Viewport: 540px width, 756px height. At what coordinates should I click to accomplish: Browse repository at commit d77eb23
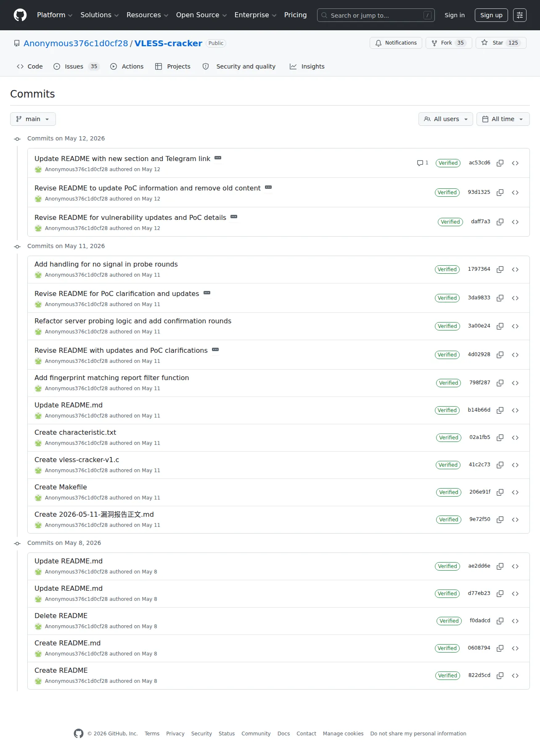point(515,594)
